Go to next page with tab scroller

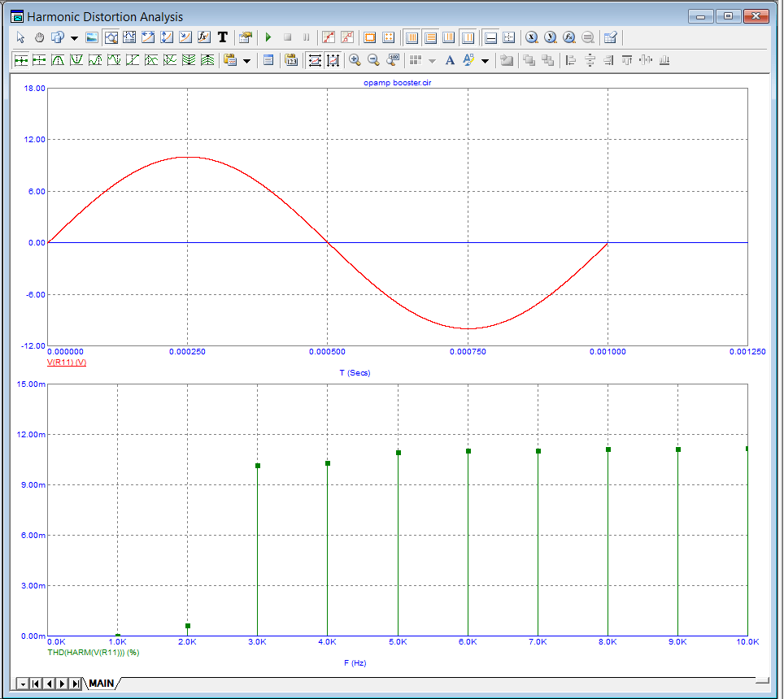click(63, 684)
